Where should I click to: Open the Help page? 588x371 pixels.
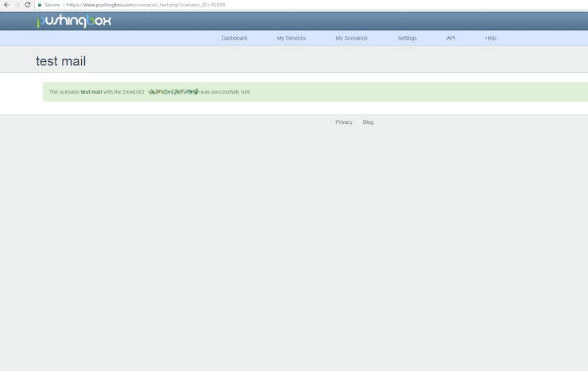tap(490, 38)
